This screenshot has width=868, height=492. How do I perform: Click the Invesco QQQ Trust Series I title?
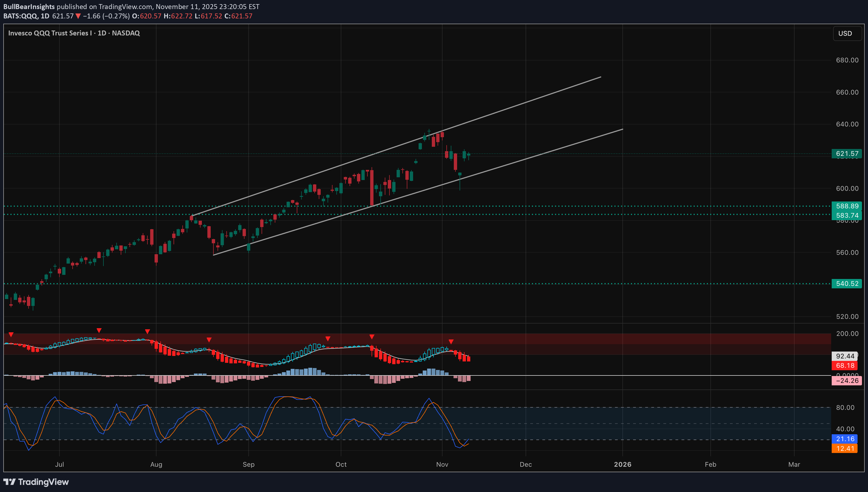(50, 33)
